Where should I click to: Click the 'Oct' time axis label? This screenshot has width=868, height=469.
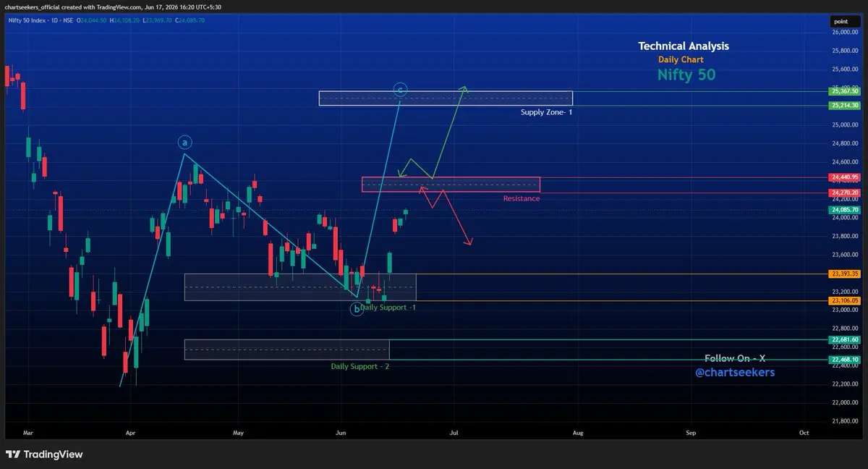[804, 432]
